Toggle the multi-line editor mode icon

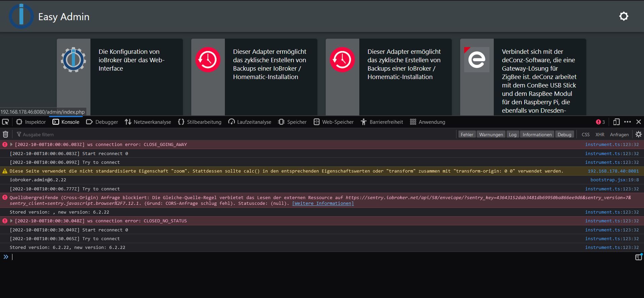click(x=638, y=257)
